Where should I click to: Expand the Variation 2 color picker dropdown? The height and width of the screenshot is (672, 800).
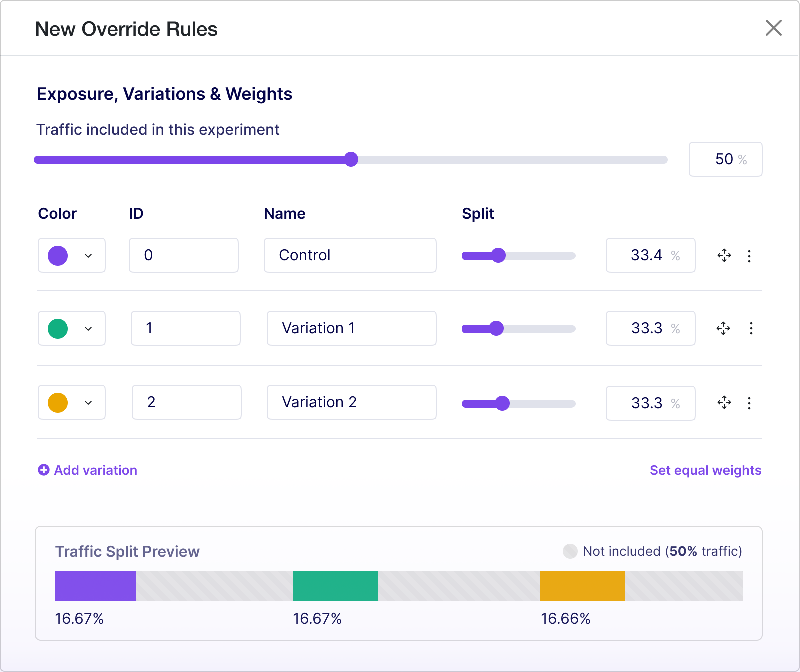pos(89,403)
